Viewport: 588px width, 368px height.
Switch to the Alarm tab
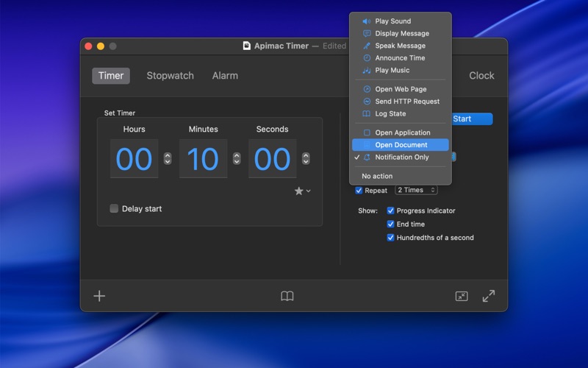(225, 76)
